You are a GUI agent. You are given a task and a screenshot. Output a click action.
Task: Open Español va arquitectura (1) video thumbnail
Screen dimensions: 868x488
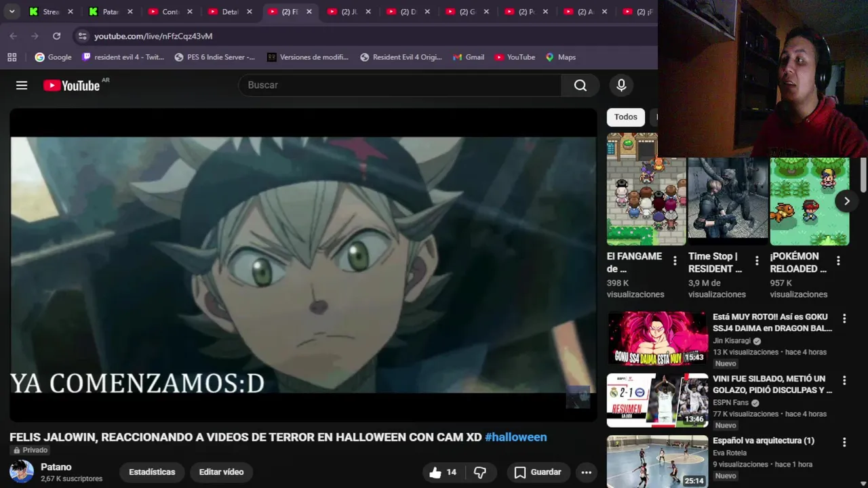click(x=657, y=462)
